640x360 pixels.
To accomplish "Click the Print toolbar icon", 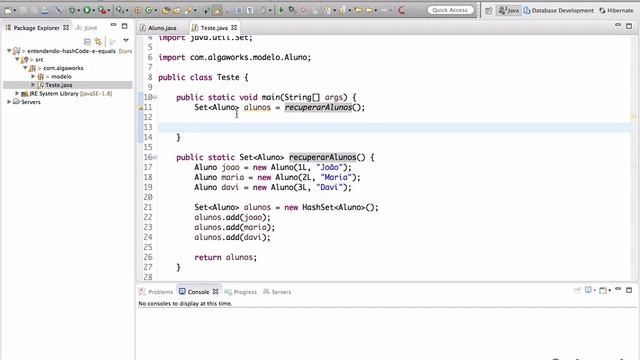I will click(44, 10).
